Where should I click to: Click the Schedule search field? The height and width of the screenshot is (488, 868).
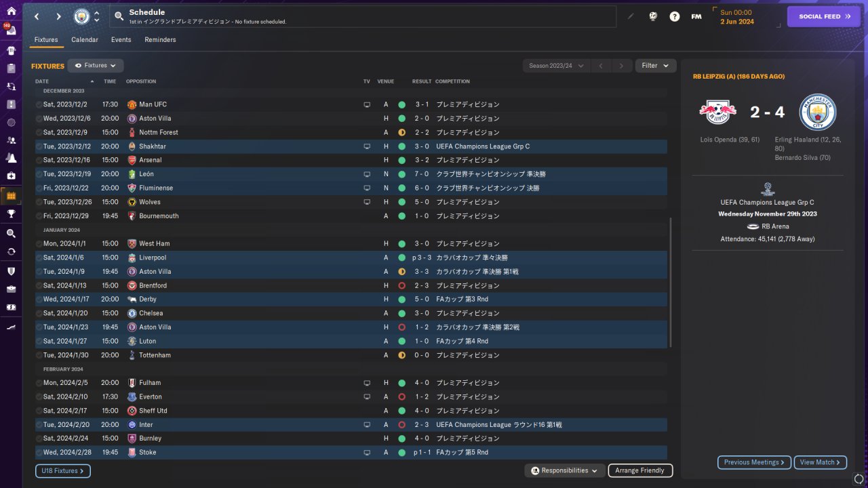(x=363, y=16)
